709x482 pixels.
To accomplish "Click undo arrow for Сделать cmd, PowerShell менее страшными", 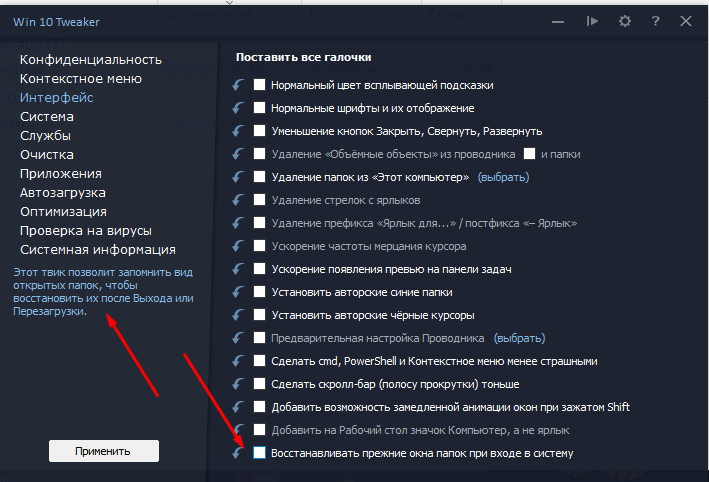I will click(238, 361).
